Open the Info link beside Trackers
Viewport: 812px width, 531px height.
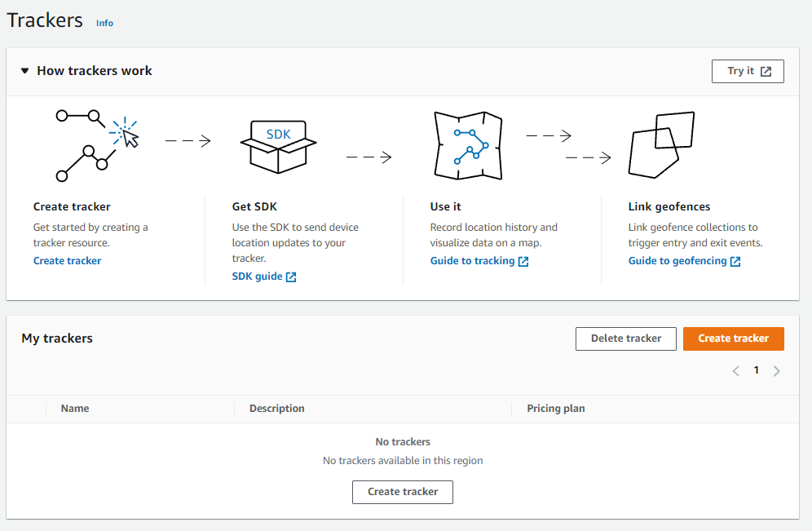(104, 23)
